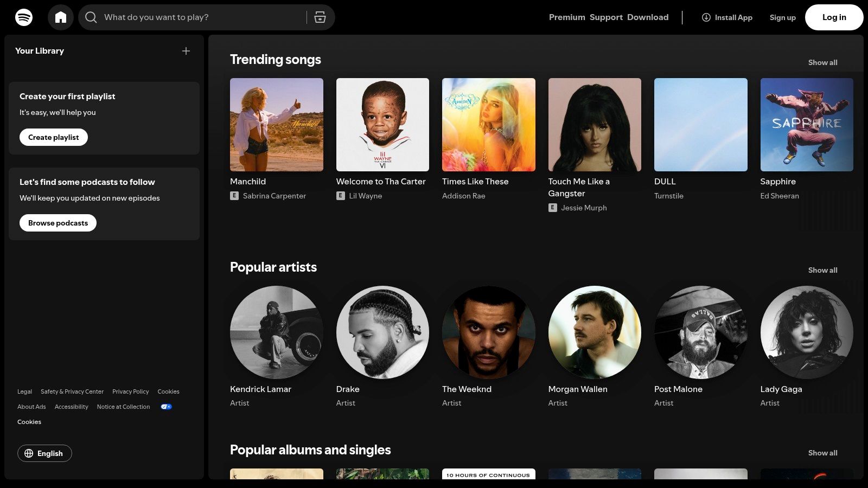Click 'Manchild' song title
The height and width of the screenshot is (488, 868).
point(248,182)
